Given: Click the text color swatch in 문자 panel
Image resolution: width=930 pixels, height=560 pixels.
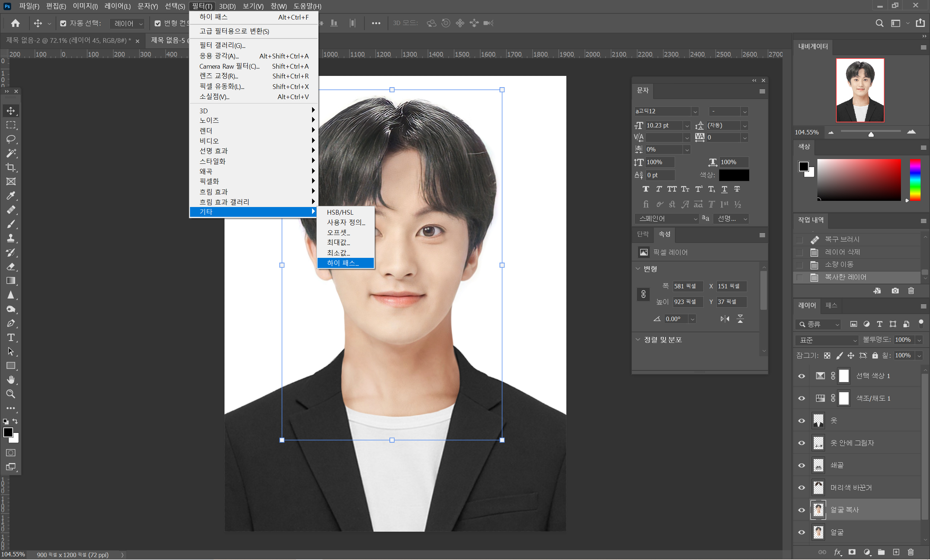Looking at the screenshot, I should point(734,175).
